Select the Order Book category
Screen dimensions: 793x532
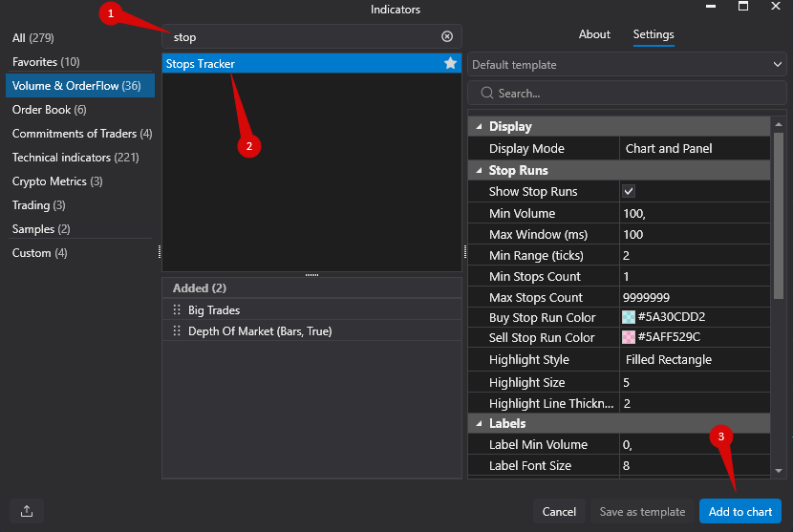pos(49,109)
